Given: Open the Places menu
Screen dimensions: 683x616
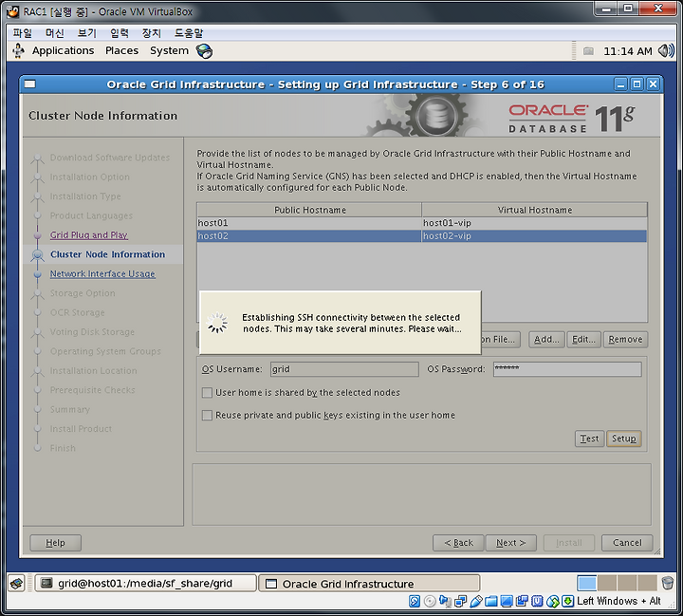Looking at the screenshot, I should (121, 51).
